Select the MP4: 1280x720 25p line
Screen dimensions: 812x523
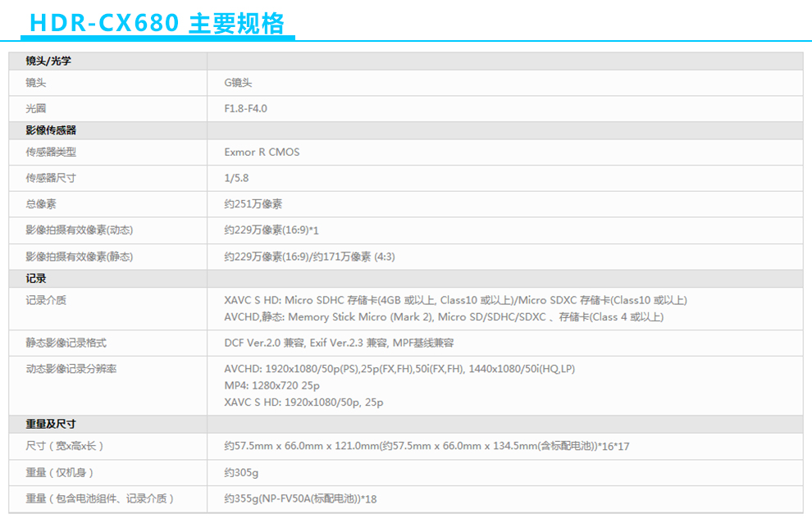[x=271, y=385]
